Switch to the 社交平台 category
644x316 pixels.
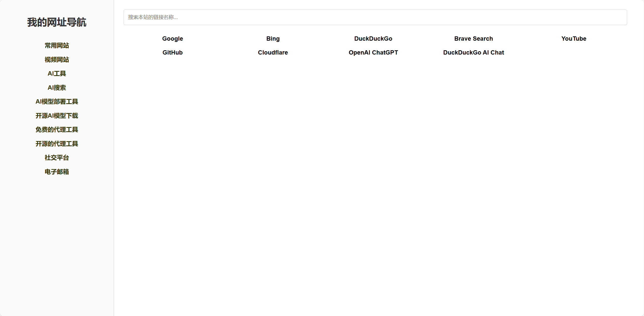click(x=57, y=158)
